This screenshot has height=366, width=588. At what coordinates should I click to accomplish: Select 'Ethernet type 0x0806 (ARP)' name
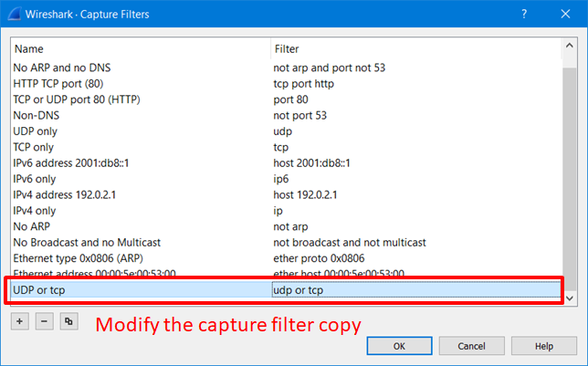[78, 258]
